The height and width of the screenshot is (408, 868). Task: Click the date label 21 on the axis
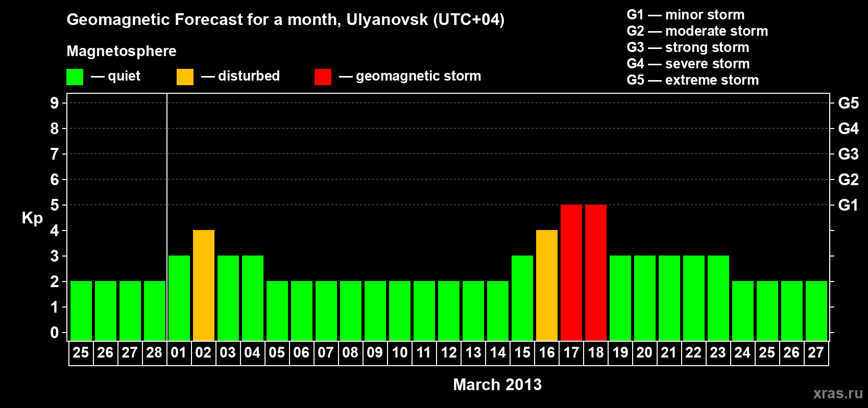(669, 353)
